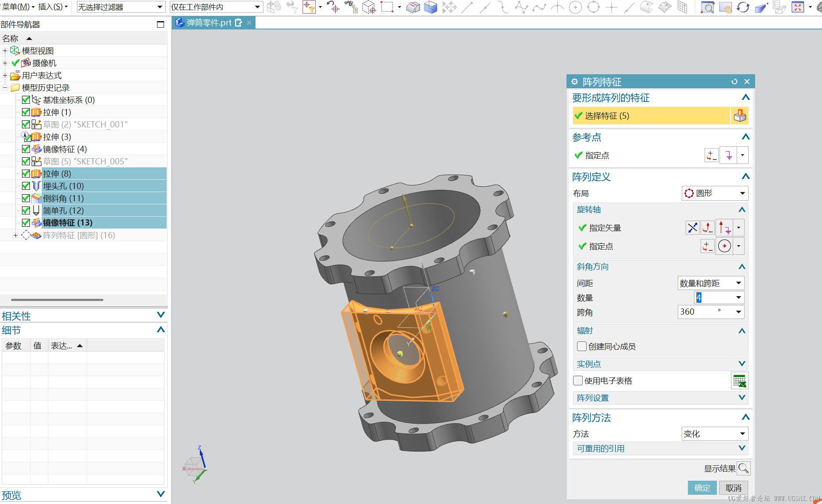The height and width of the screenshot is (504, 822).
Task: Open the 仅在工作部件内 scope dropdown
Action: (216, 7)
